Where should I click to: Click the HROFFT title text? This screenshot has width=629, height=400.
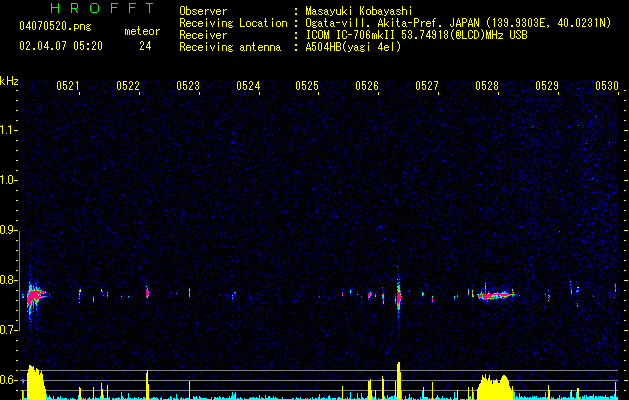pos(102,8)
